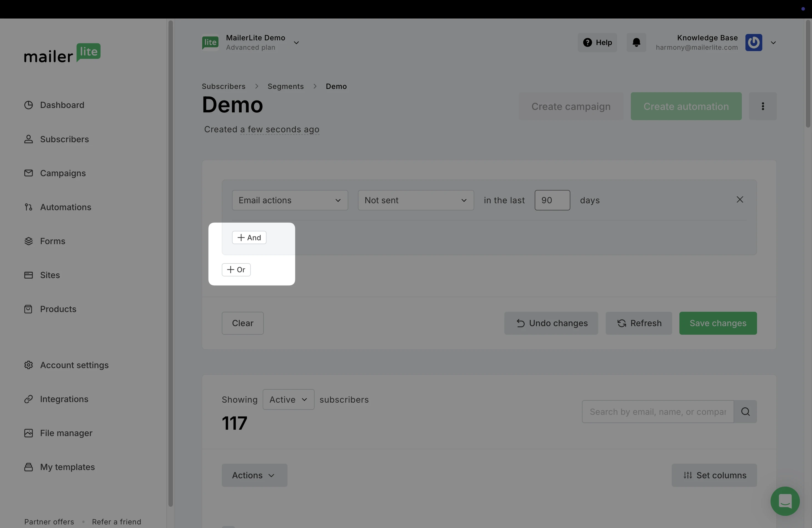Remove the Email actions filter row
The height and width of the screenshot is (528, 812).
(739, 200)
